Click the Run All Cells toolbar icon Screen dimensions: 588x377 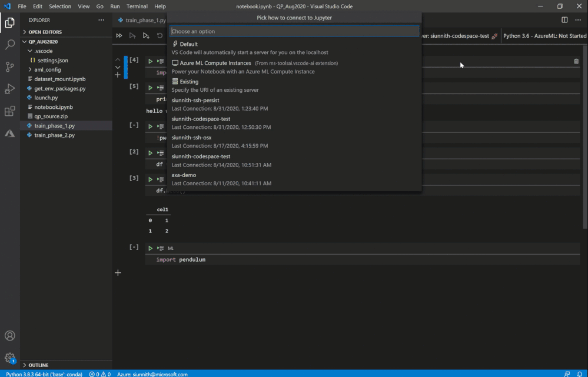119,36
